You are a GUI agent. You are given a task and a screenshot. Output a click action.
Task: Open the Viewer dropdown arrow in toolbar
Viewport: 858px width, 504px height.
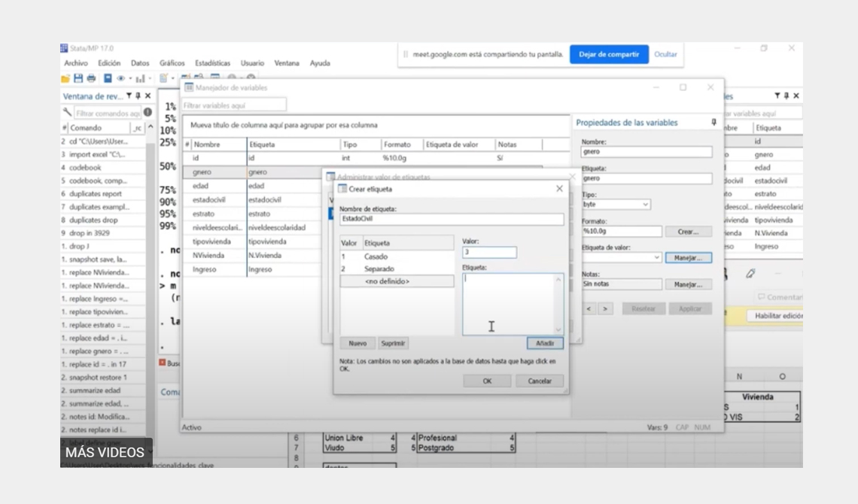130,79
